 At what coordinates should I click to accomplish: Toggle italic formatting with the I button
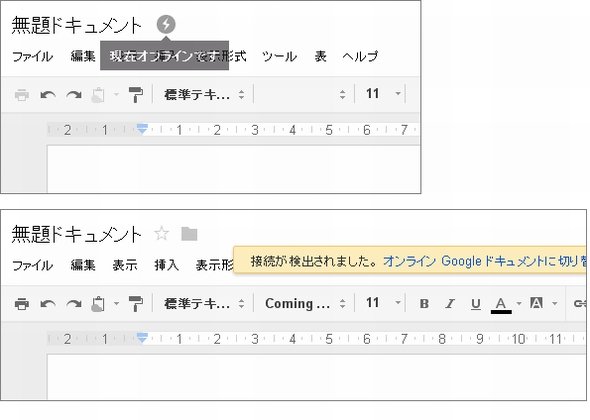click(x=450, y=303)
